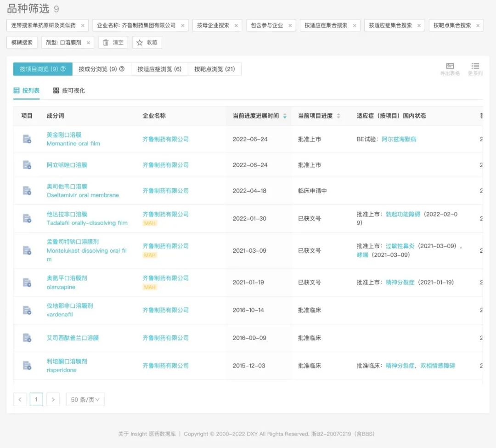Open the 更多列 more columns icon

475,67
